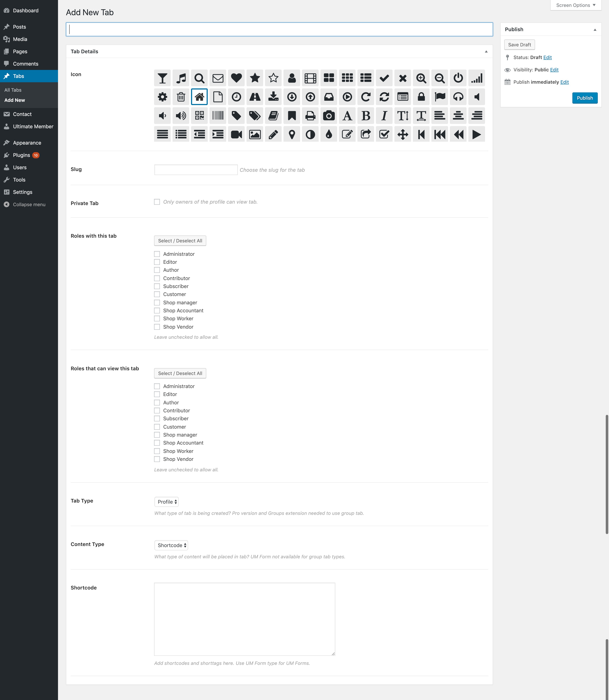Screen dimensions: 609x700
Task: Select the home/house icon
Action: (x=199, y=96)
